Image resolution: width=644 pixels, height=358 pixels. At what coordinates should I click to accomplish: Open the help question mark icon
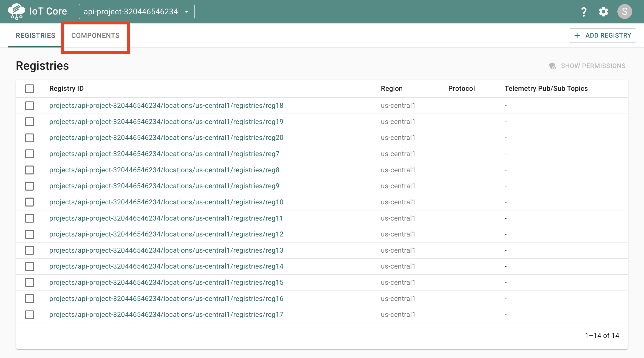tap(584, 12)
